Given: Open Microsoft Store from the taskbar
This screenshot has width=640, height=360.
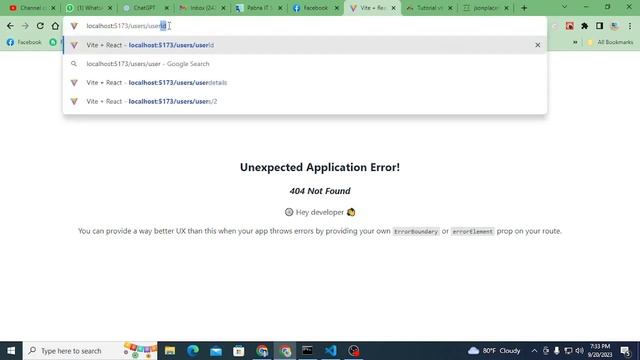Looking at the screenshot, I should click(x=239, y=351).
